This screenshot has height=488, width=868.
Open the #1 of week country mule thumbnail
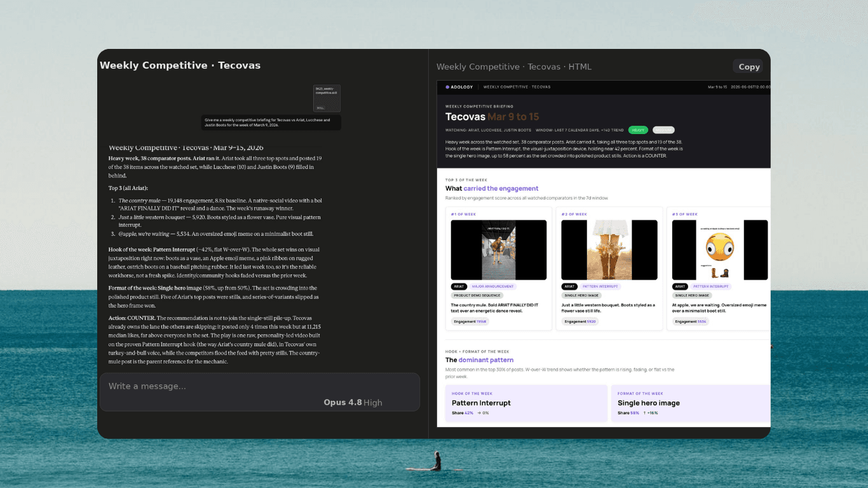[499, 250]
